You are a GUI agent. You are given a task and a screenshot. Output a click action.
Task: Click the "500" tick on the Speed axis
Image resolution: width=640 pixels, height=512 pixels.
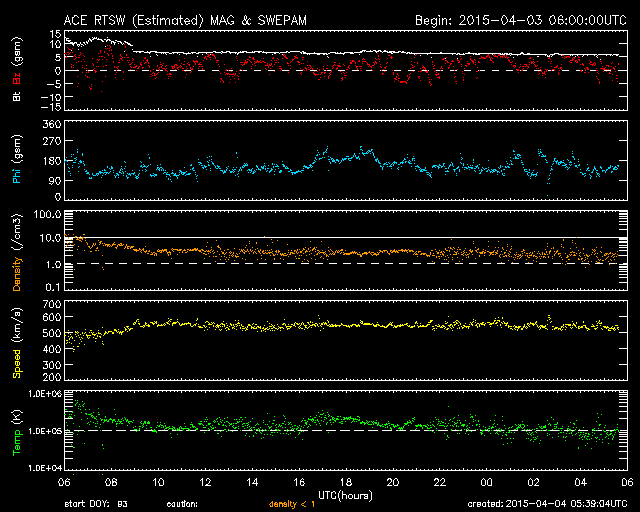(52, 333)
